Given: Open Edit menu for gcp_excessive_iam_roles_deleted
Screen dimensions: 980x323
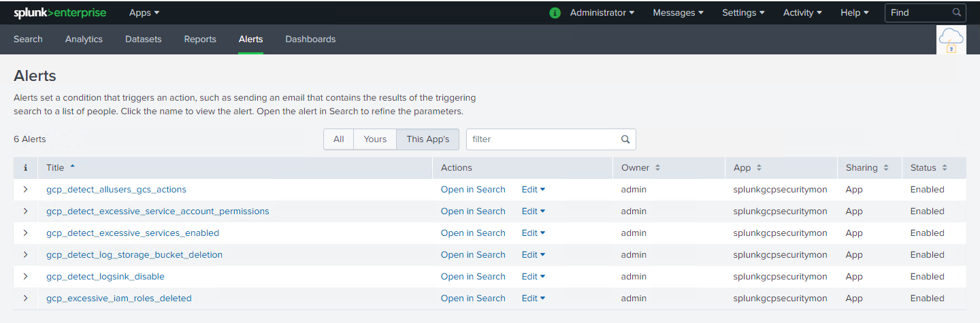Looking at the screenshot, I should [534, 299].
